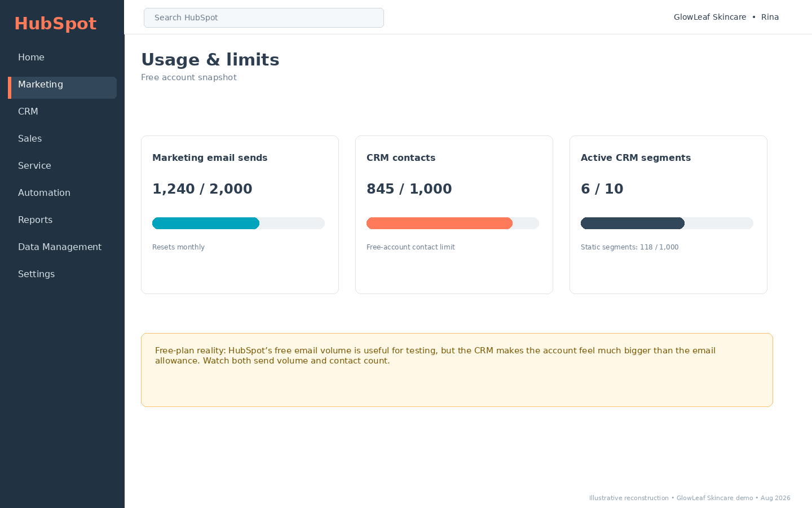Click the Static segments: 118 / 1,000 note
This screenshot has height=508, width=812.
pyautogui.click(x=629, y=247)
